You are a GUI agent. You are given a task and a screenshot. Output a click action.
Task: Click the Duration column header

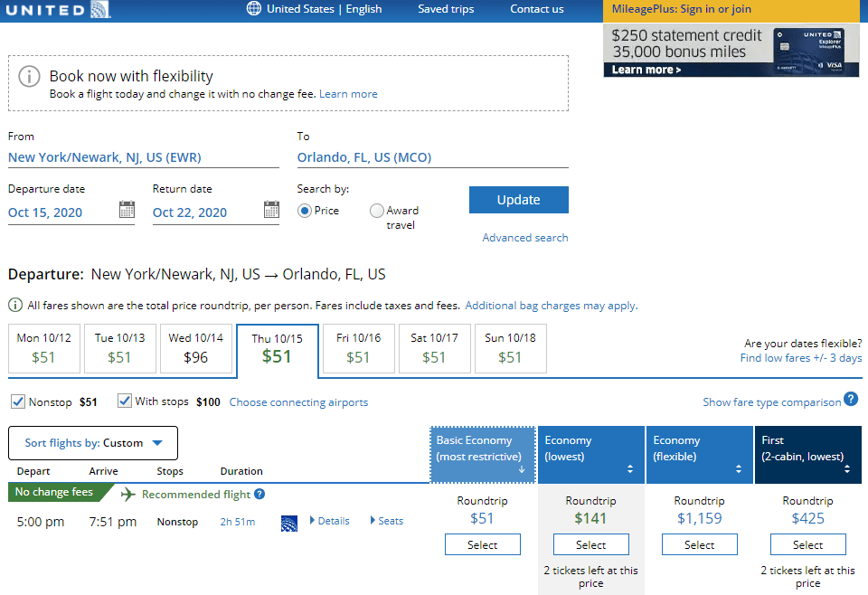point(241,471)
